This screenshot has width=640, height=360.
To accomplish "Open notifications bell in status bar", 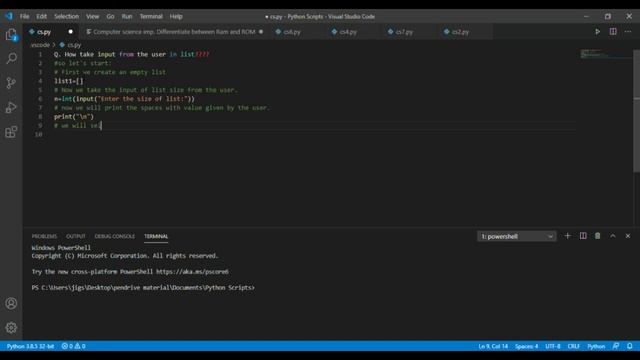I will (x=630, y=346).
